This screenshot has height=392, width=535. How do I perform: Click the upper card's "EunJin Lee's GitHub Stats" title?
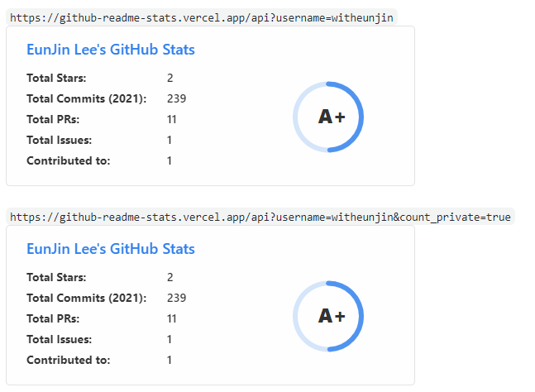[111, 50]
